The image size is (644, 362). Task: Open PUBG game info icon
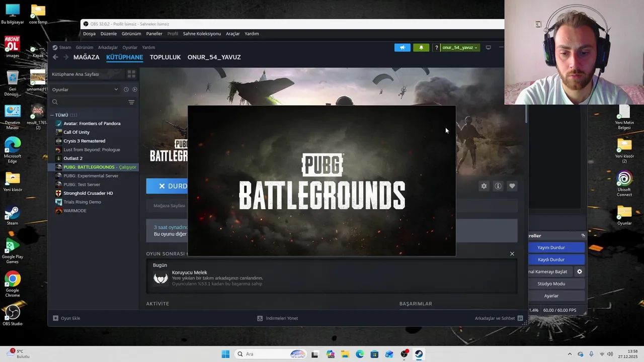(498, 186)
